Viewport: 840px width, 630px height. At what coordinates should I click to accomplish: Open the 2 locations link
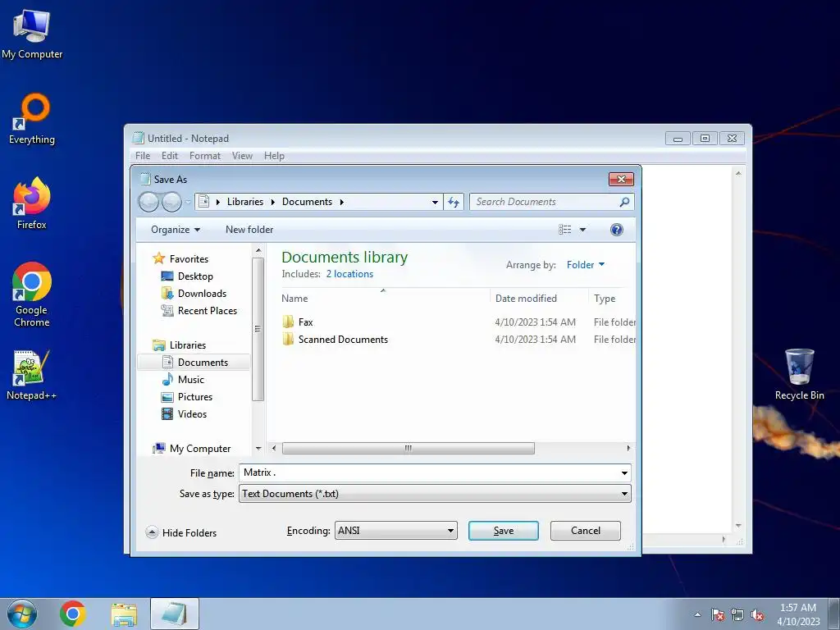(x=349, y=274)
